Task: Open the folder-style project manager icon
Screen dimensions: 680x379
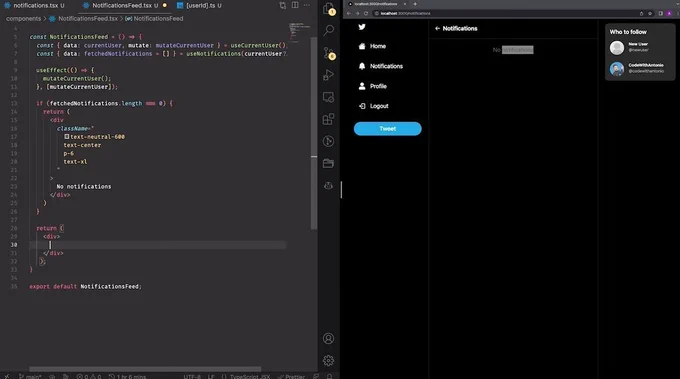Action: pyautogui.click(x=329, y=163)
